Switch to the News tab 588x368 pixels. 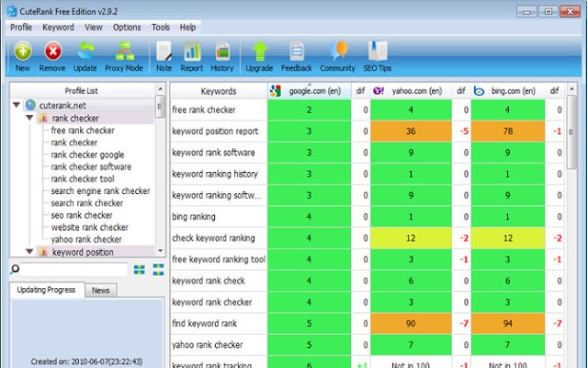pos(100,291)
